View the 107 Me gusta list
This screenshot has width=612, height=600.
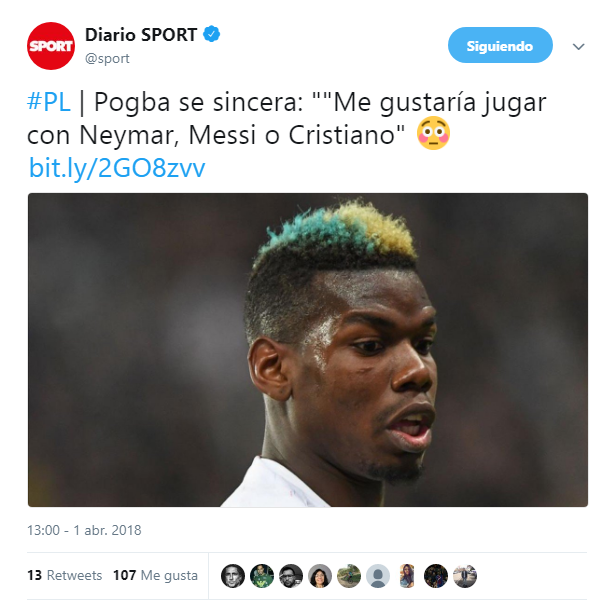[155, 575]
